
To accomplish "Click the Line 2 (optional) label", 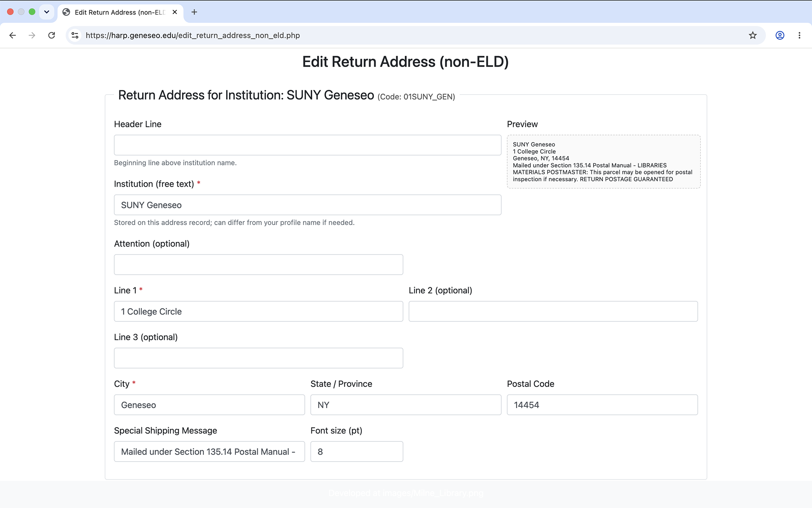I will [441, 290].
